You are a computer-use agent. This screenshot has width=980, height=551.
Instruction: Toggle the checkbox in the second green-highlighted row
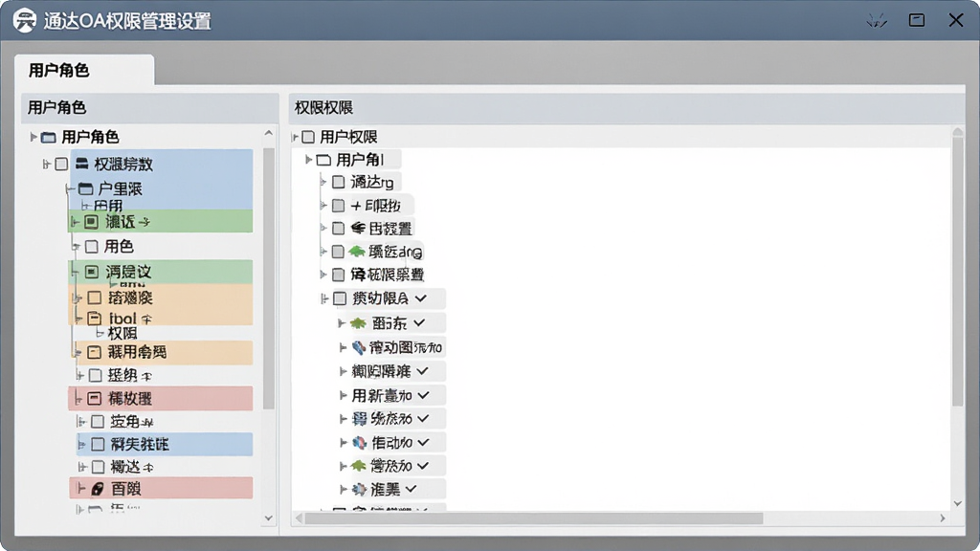tap(91, 272)
